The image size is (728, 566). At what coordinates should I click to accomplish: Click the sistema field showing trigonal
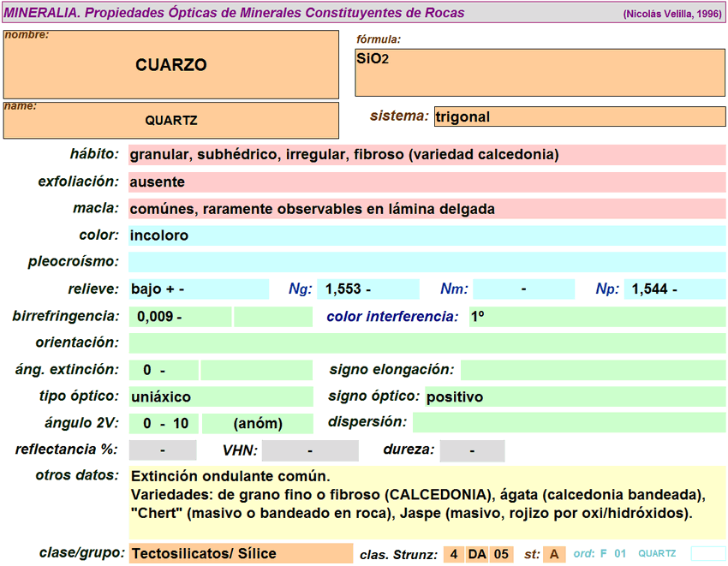[x=579, y=116]
